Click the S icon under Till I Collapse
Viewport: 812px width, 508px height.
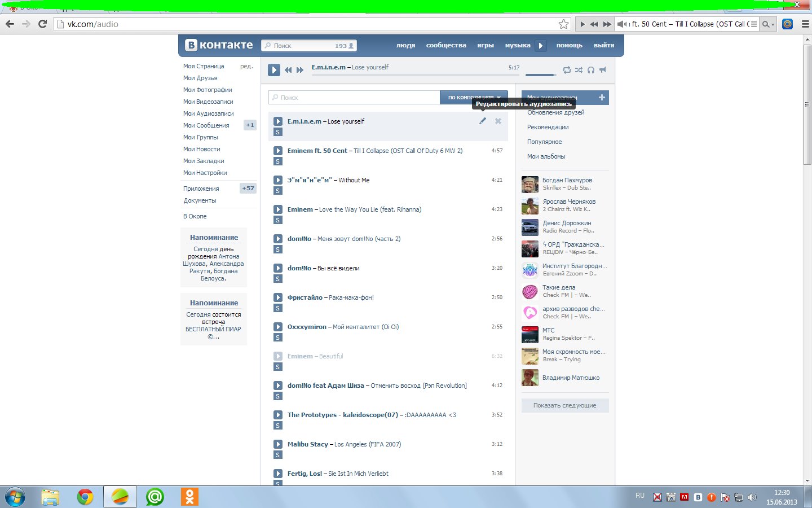277,161
